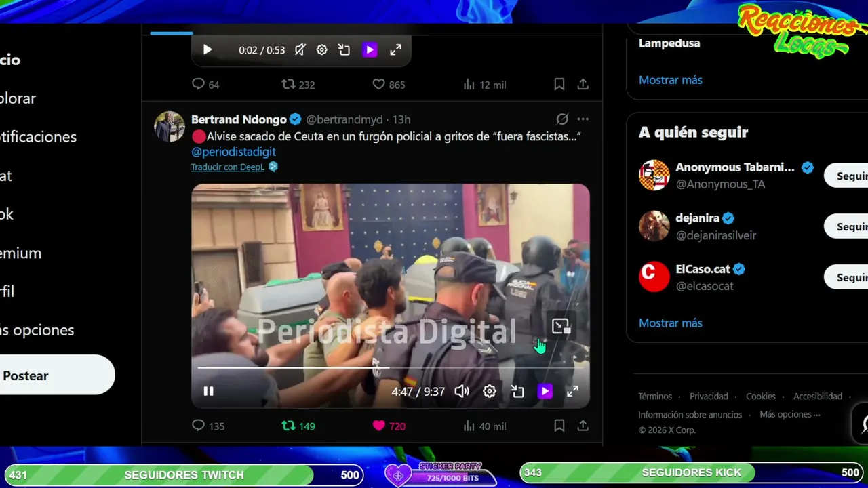Open ElCaso.cat suggested account

(x=703, y=269)
